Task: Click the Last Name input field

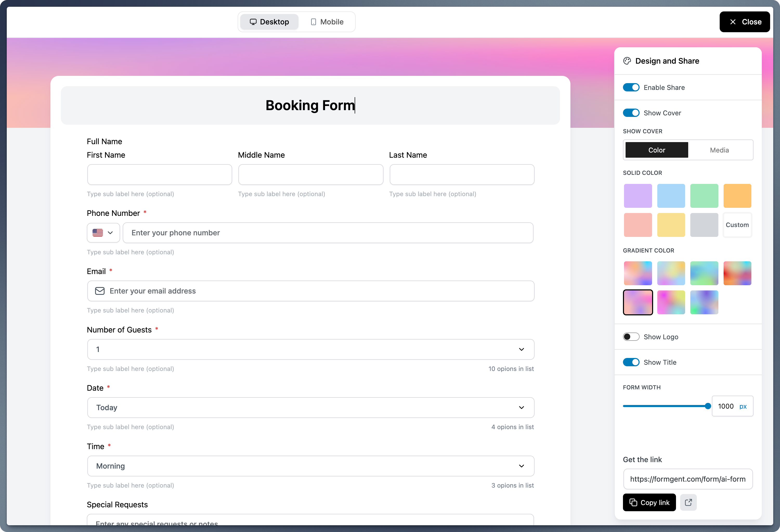Action: (462, 175)
